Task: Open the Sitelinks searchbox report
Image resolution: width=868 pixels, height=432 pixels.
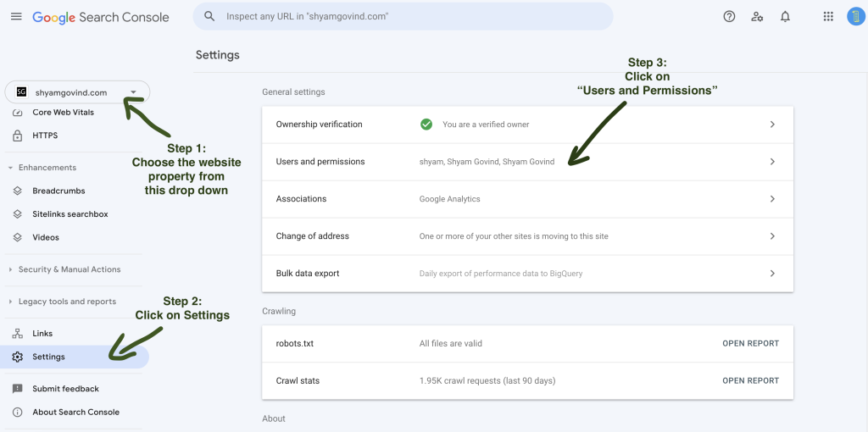Action: (70, 214)
